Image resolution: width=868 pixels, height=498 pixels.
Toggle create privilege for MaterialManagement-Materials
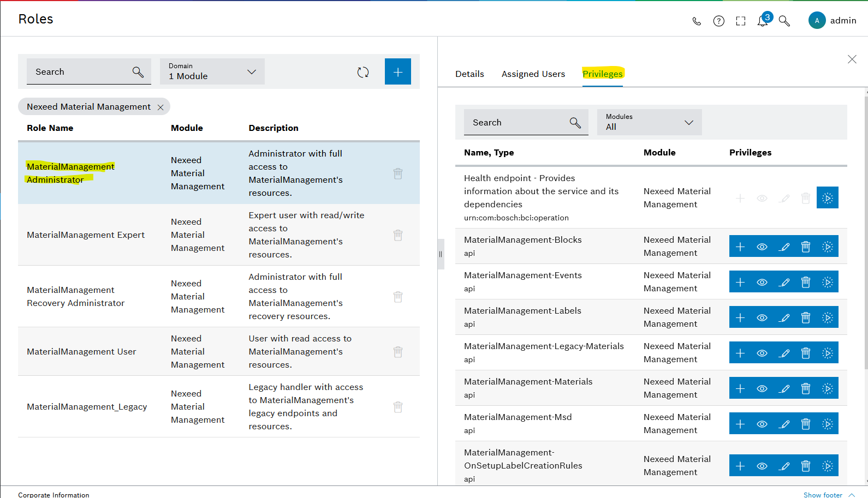(740, 388)
